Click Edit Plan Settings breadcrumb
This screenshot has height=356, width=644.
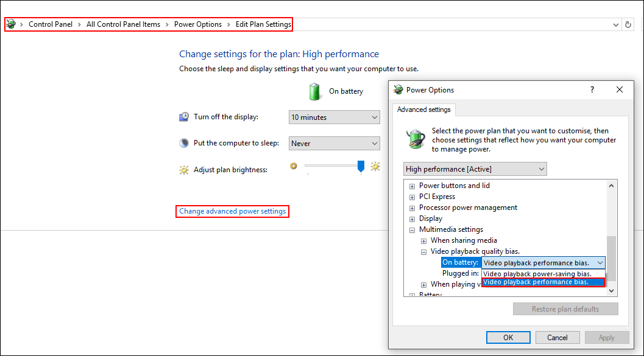[x=263, y=24]
